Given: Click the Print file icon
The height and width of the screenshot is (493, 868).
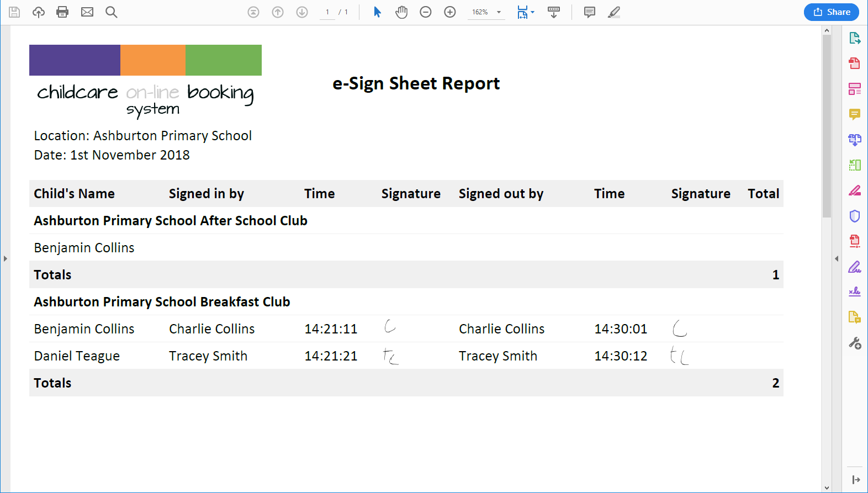Looking at the screenshot, I should [62, 12].
